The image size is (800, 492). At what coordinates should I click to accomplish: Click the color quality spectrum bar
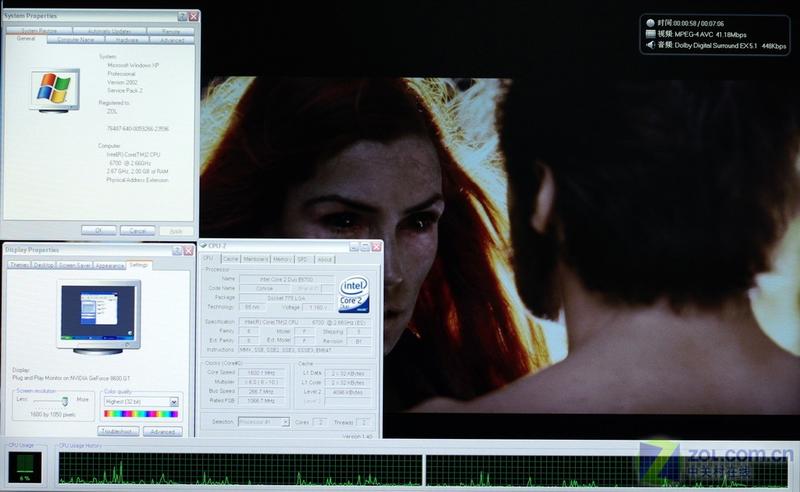click(x=141, y=414)
